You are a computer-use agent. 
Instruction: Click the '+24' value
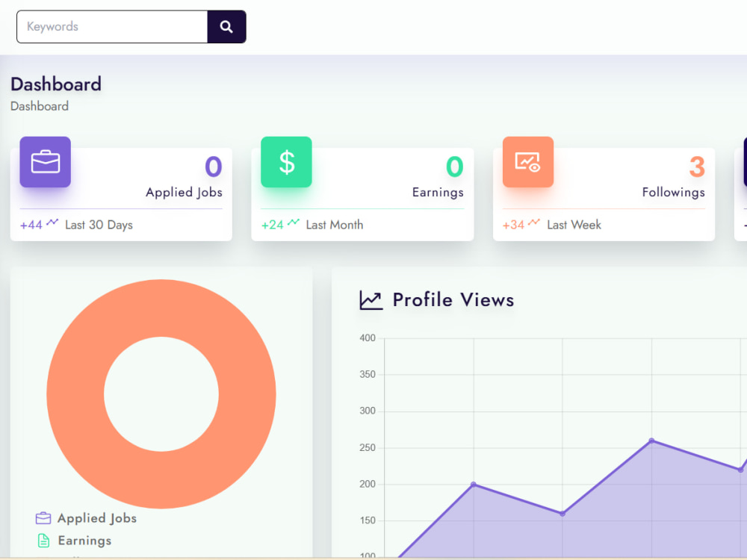coord(273,225)
